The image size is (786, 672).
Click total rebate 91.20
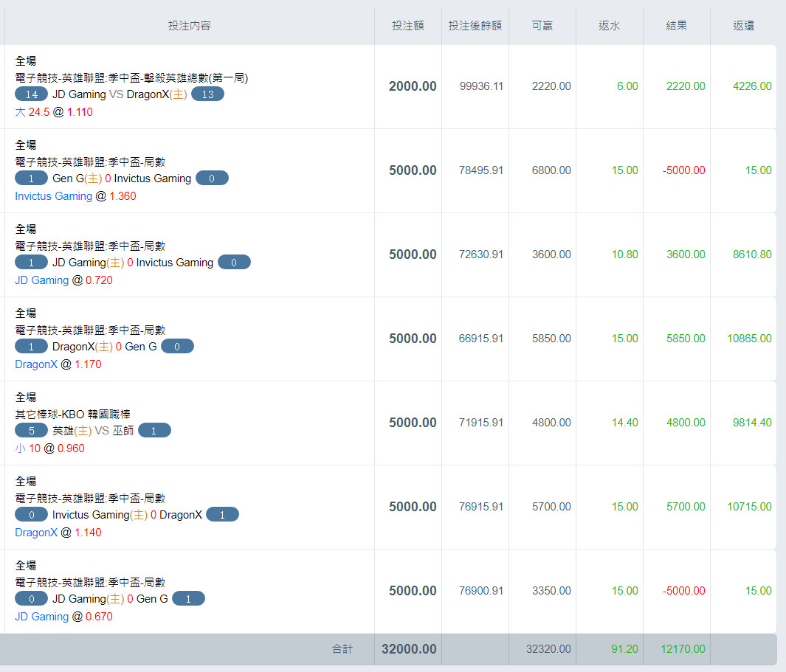(x=624, y=649)
